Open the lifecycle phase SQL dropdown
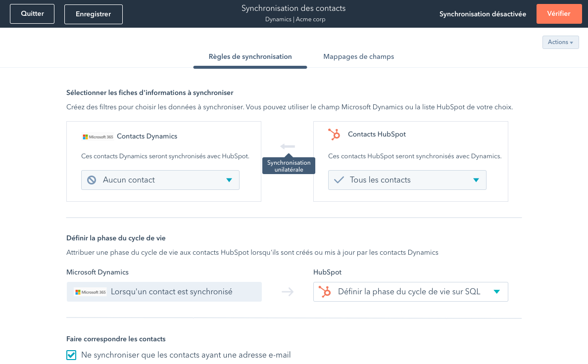 410,292
